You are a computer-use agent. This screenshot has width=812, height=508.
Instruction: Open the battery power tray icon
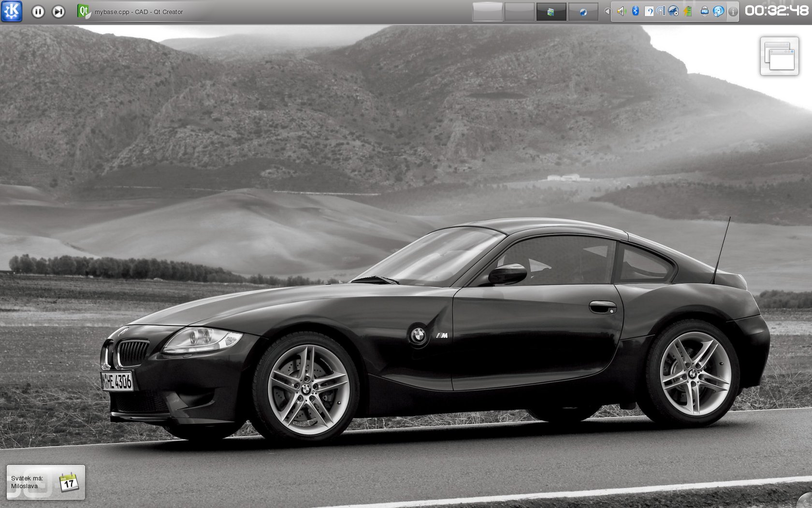click(688, 11)
